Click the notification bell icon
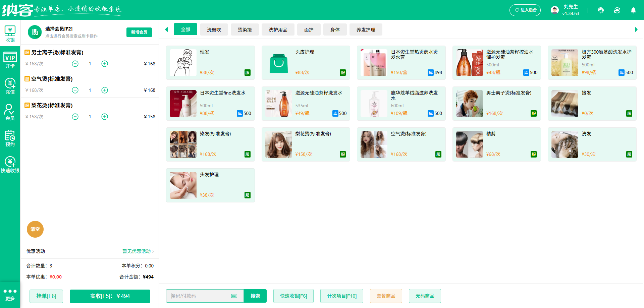Viewport: 644px width, 308px height. pyautogui.click(x=633, y=10)
